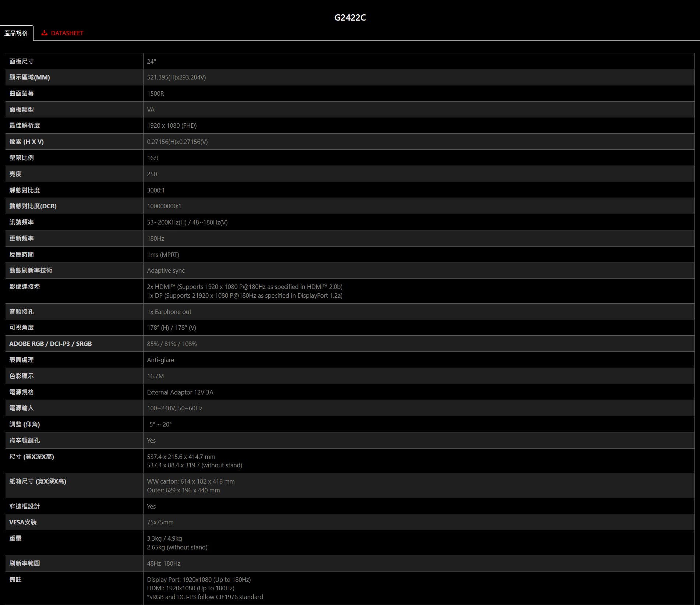Click the 紙箱尺寸 (寬X深X高) row label
This screenshot has height=605, width=700.
click(38, 481)
